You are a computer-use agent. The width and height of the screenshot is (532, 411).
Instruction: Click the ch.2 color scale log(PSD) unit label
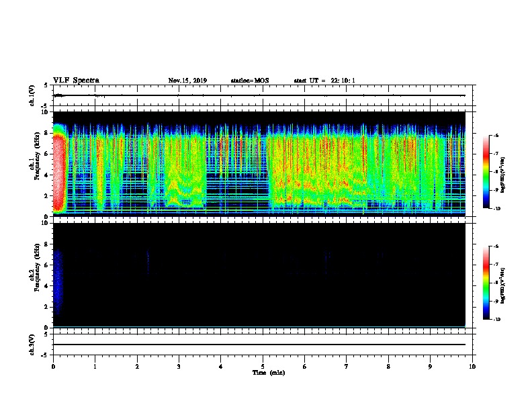503,285
